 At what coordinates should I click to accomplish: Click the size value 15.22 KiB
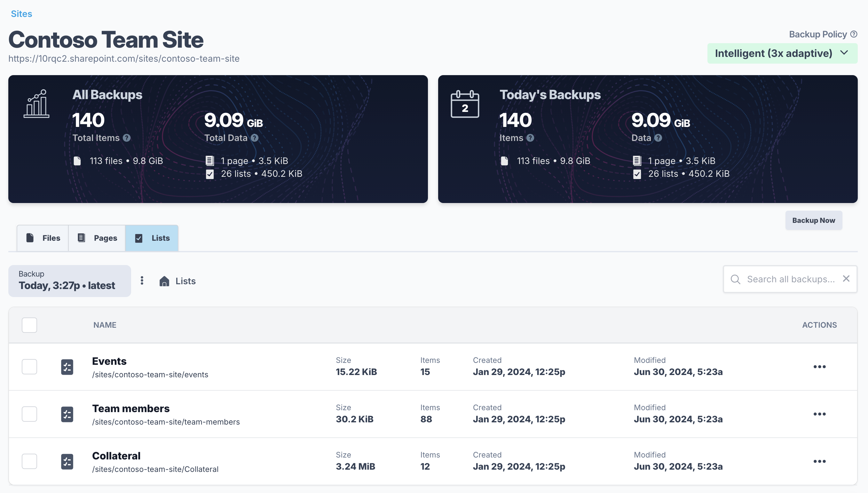356,372
